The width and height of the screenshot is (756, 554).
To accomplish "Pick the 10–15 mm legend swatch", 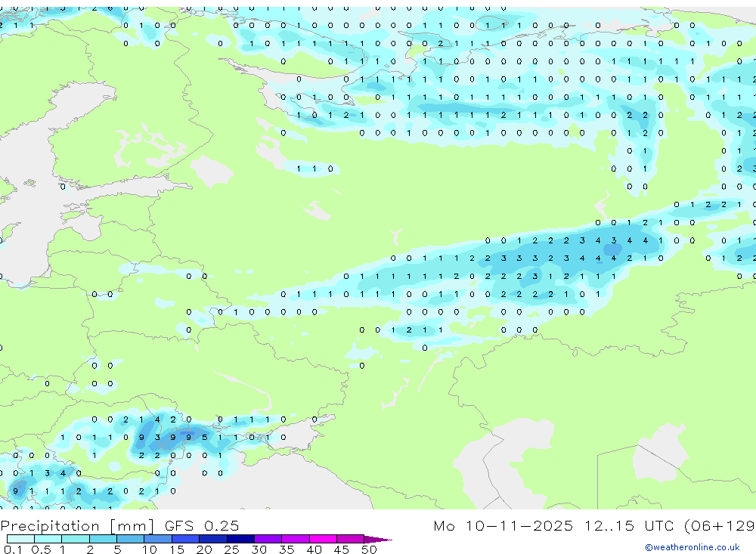I will [158, 539].
